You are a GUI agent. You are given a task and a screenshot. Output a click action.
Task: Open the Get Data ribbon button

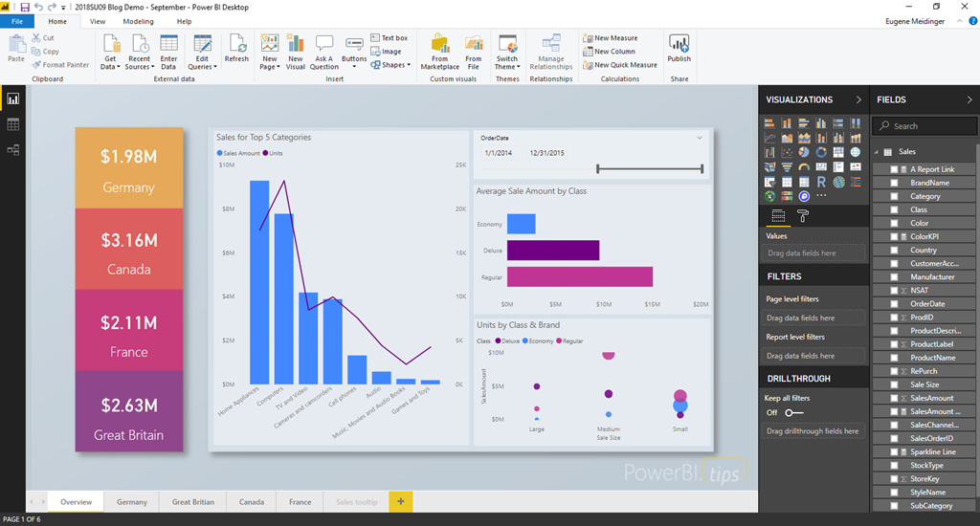tap(110, 52)
